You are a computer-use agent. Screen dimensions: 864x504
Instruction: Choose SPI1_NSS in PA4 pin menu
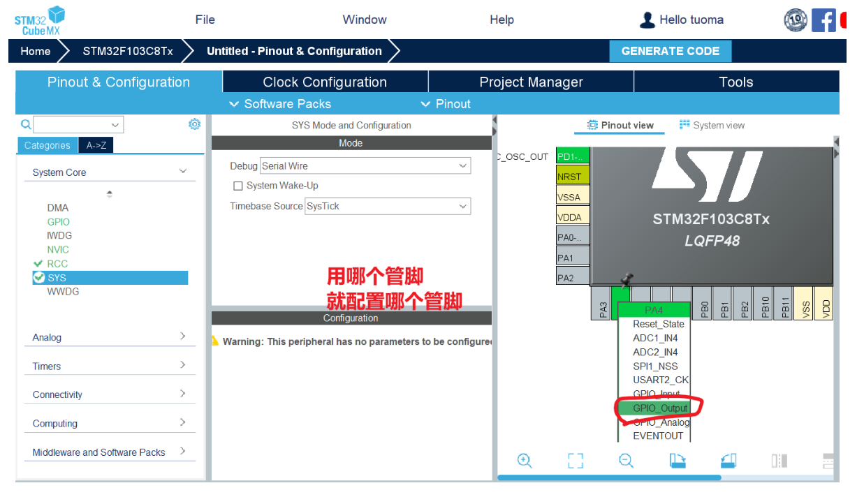click(x=654, y=366)
